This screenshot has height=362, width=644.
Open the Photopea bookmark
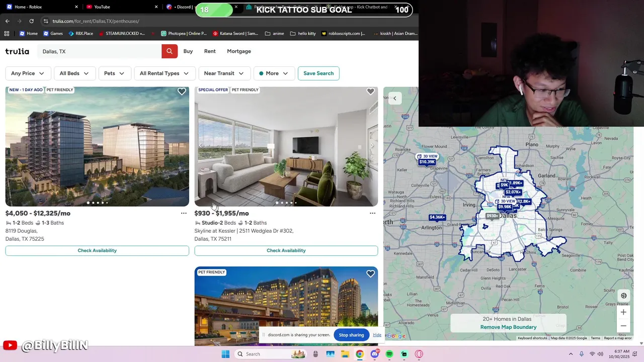tap(184, 34)
